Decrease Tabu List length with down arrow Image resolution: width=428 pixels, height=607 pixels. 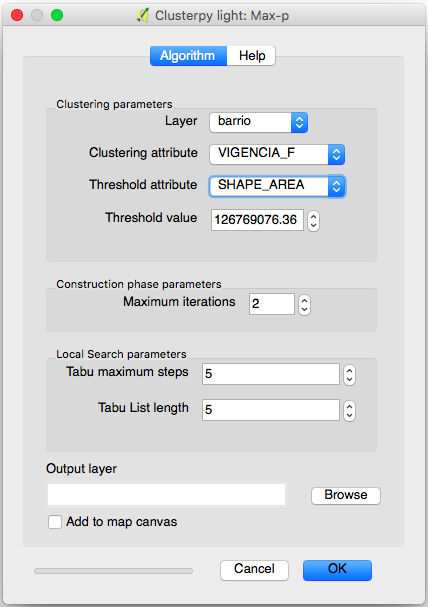coord(349,416)
